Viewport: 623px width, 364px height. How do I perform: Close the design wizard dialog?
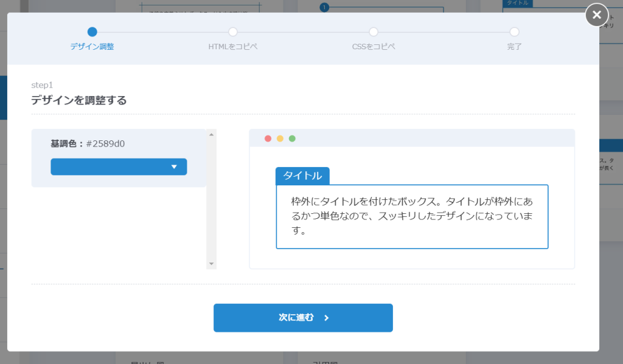coord(597,15)
